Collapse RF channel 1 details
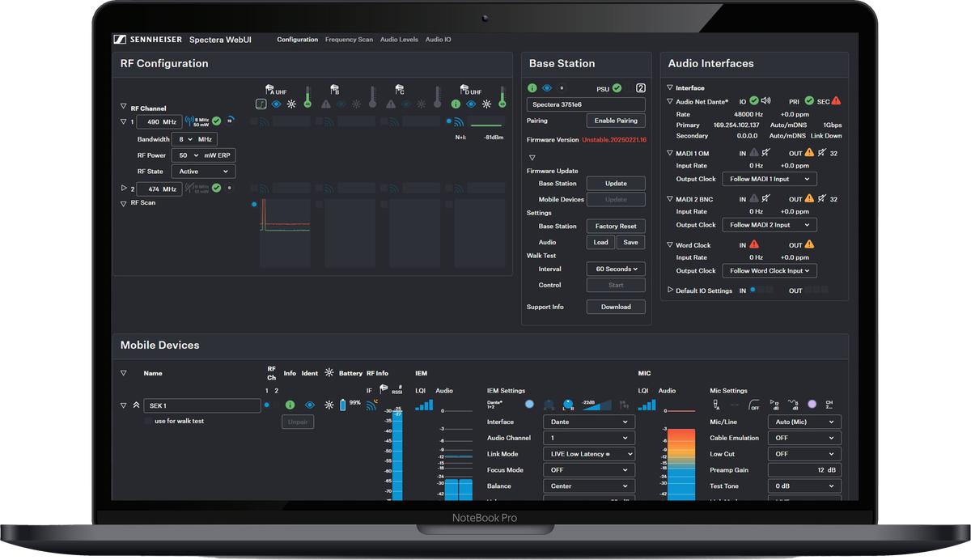 click(x=124, y=122)
